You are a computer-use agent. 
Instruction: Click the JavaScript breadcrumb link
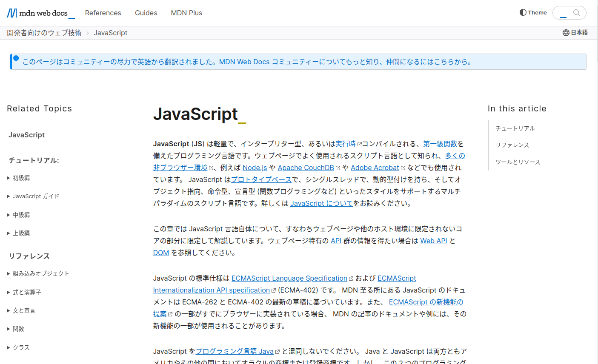coord(110,33)
